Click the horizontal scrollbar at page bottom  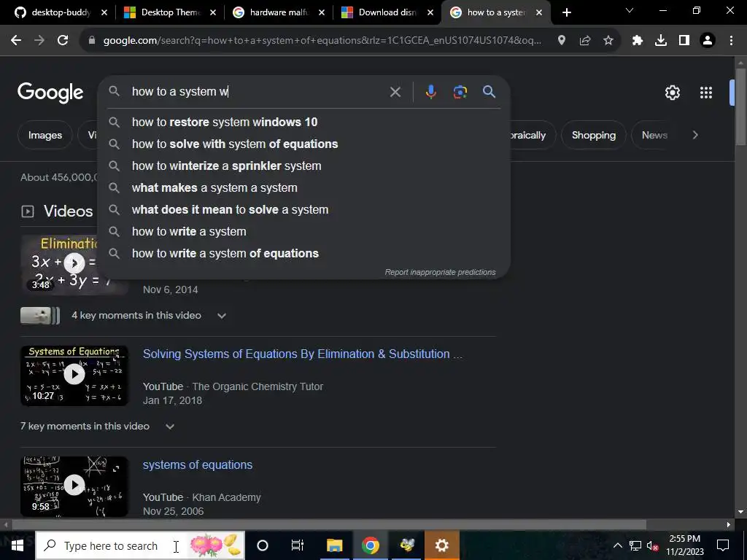pyautogui.click(x=329, y=525)
